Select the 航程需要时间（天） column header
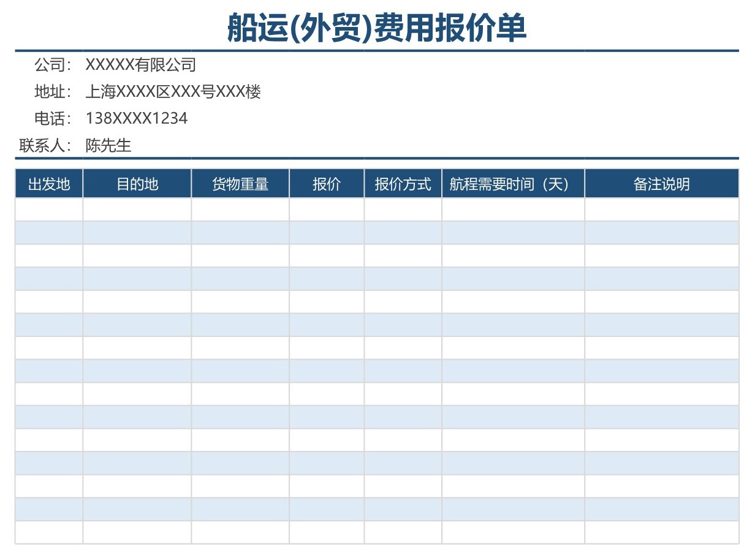This screenshot has width=755, height=560. pos(513,184)
